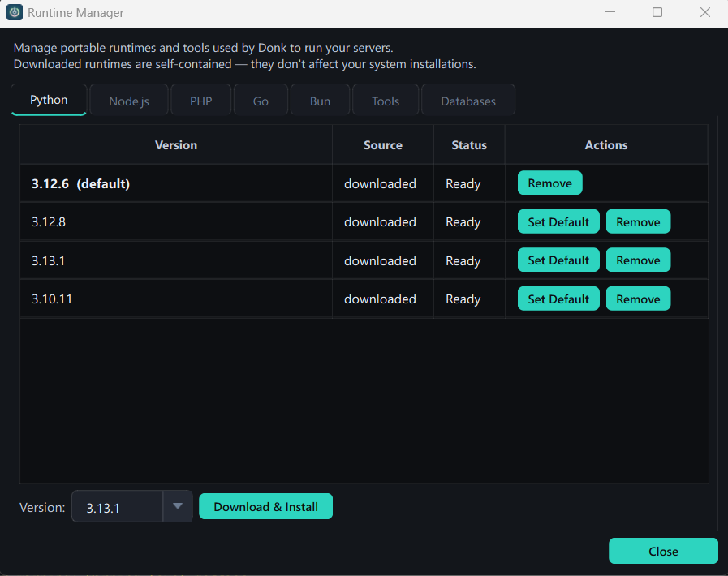
Task: Close the Runtime Manager dialog
Action: [663, 551]
